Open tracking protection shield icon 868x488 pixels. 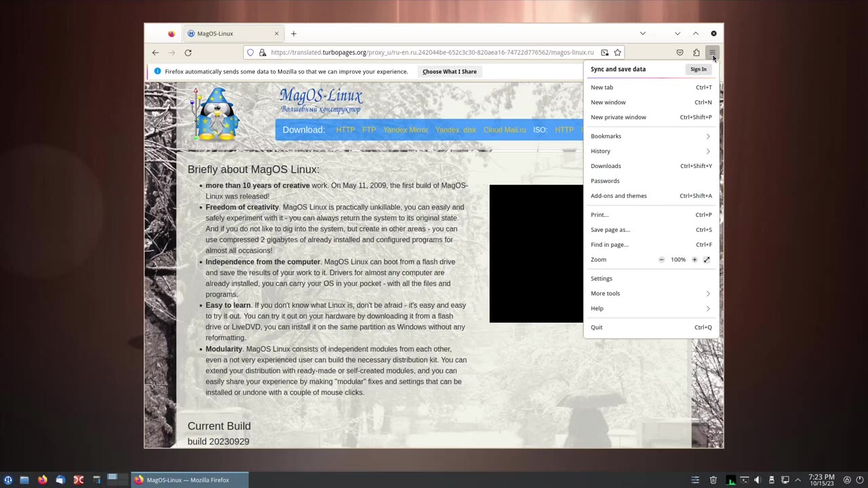[x=250, y=53]
